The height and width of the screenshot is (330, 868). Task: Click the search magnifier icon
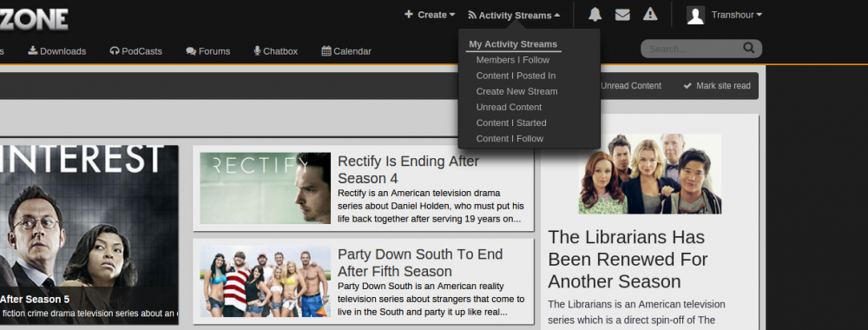coord(748,48)
